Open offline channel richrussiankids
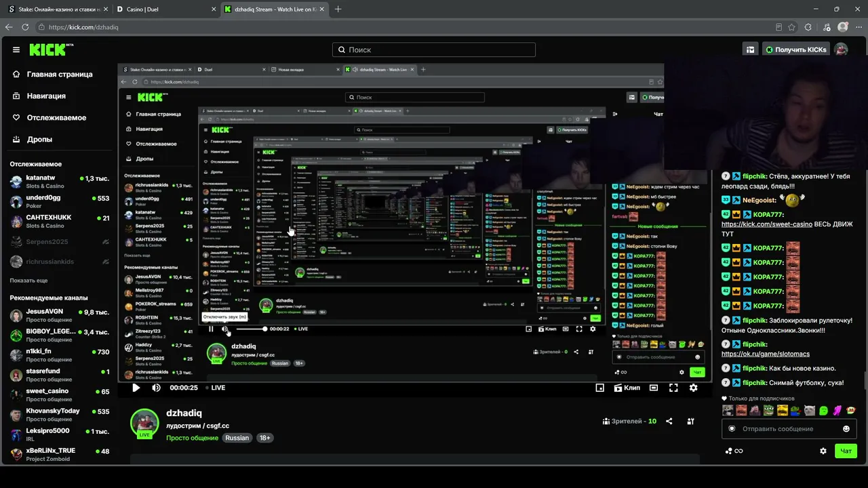The width and height of the screenshot is (868, 488). click(60, 262)
